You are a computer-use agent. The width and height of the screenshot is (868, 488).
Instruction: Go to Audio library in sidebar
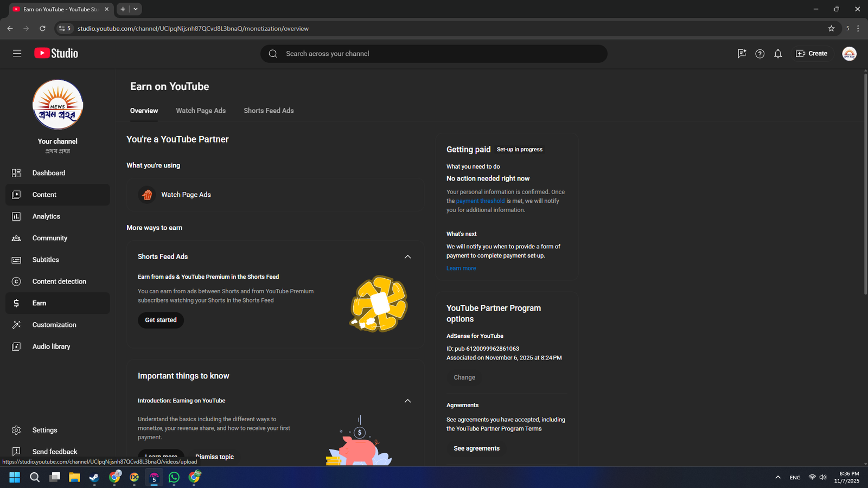tap(58, 346)
